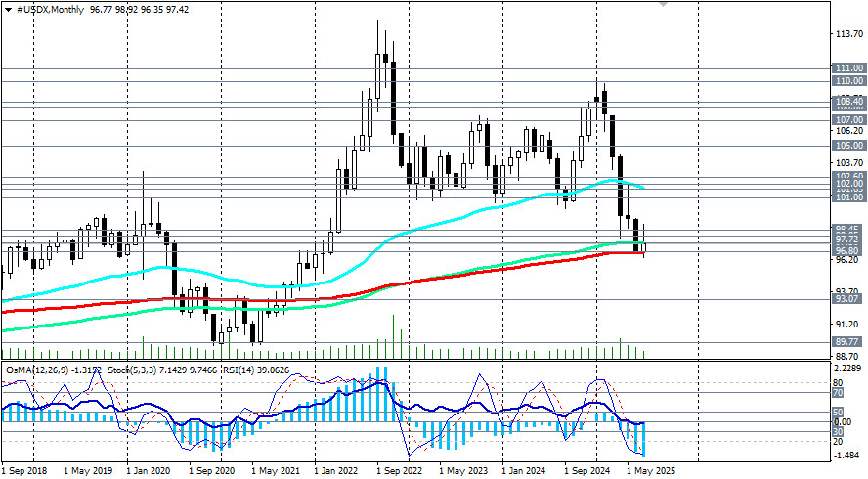Image resolution: width=868 pixels, height=479 pixels.
Task: Select the 107.00 price level label
Action: click(x=849, y=120)
